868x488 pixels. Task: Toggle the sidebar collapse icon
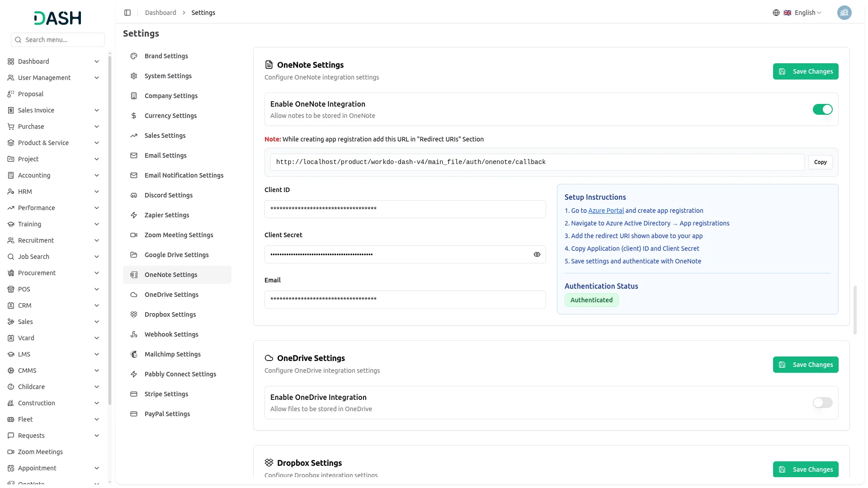pos(127,13)
